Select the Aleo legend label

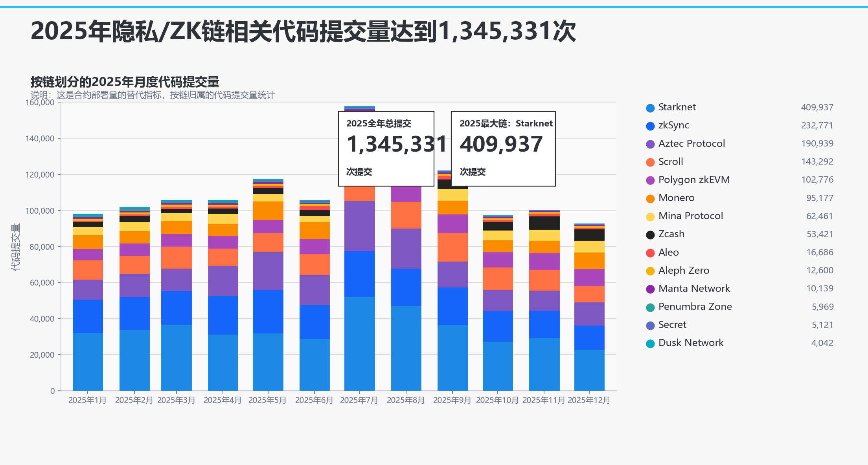coord(668,252)
